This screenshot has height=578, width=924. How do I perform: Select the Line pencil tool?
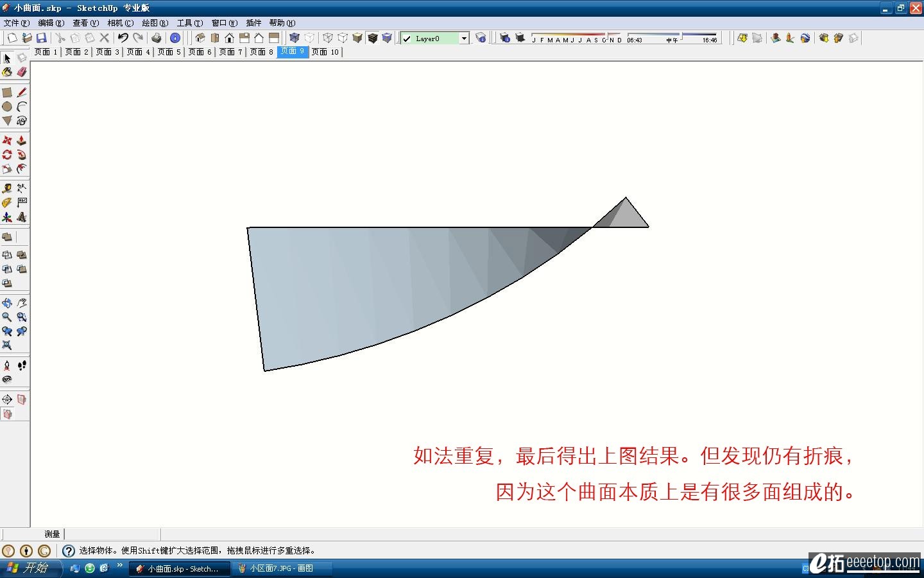21,92
